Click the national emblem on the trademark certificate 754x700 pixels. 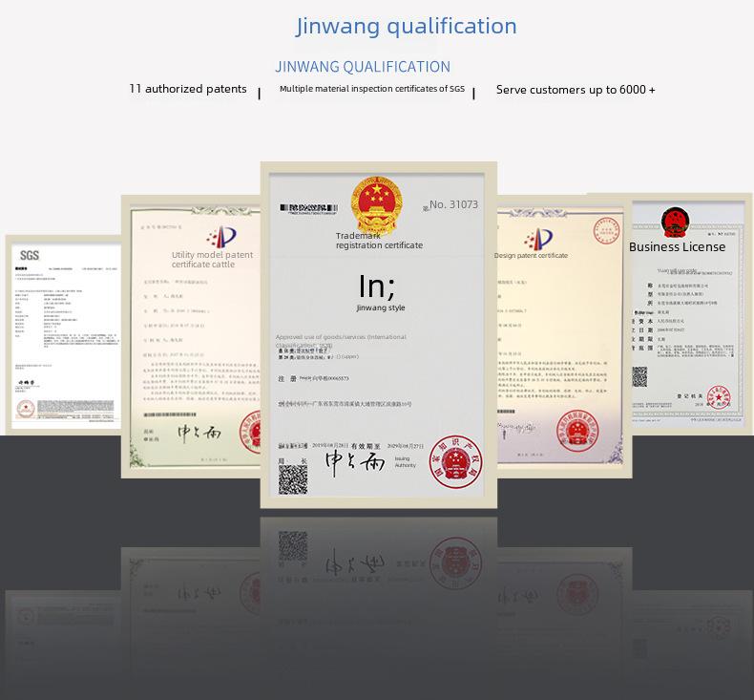click(376, 204)
